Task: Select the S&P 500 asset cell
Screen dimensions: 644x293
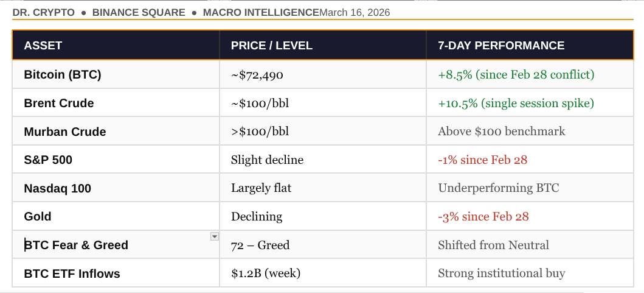Action: (x=49, y=160)
